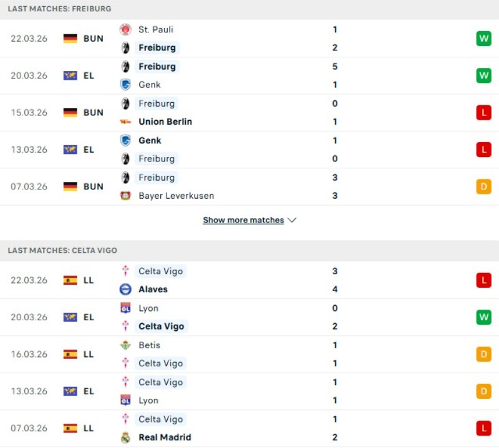The height and width of the screenshot is (448, 499).
Task: Open the EL competition label on 20.03.26
Action: coord(89,75)
